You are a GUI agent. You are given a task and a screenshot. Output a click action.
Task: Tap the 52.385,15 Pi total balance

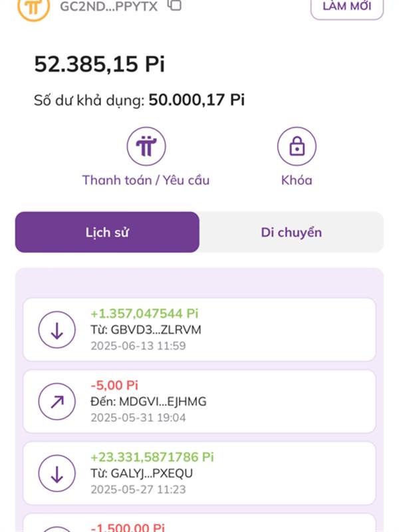click(99, 64)
